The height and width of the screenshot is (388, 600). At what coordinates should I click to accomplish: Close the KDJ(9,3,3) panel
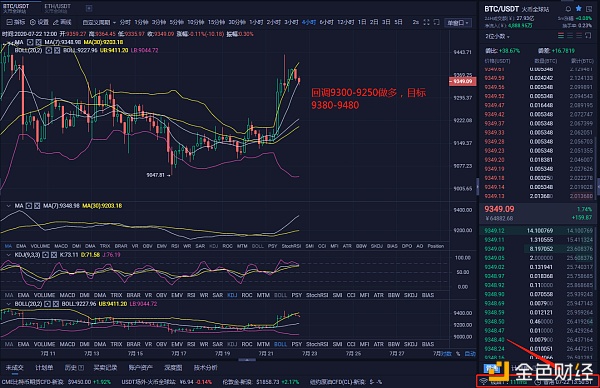pos(54,255)
